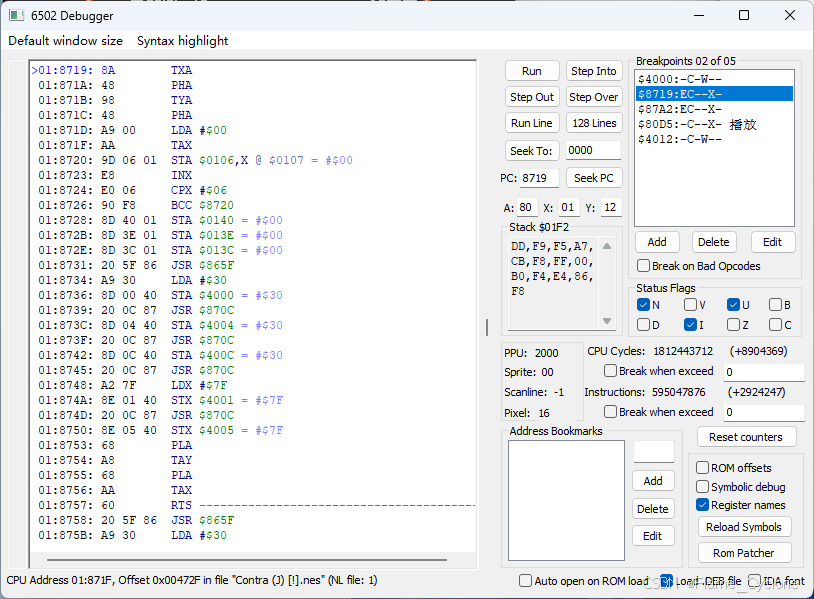The image size is (814, 599).
Task: Toggle the N status flag
Action: tap(643, 305)
